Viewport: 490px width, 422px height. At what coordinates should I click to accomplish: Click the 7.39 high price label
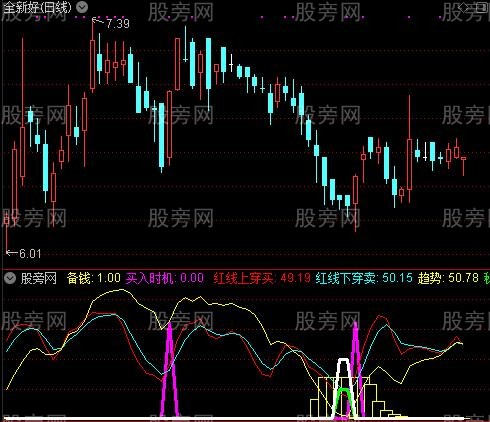pyautogui.click(x=118, y=23)
